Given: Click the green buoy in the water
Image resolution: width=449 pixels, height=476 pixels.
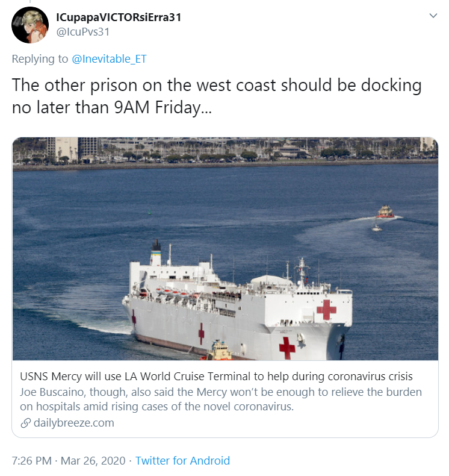Looking at the screenshot, I should [x=149, y=212].
